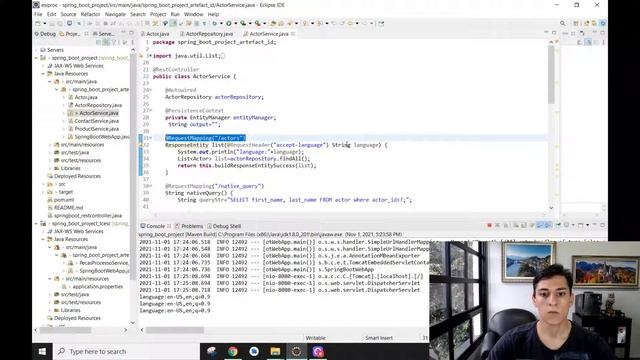The height and width of the screenshot is (360, 640).
Task: Expand src/main/resources in spring_boot_project
Action: click(x=50, y=145)
